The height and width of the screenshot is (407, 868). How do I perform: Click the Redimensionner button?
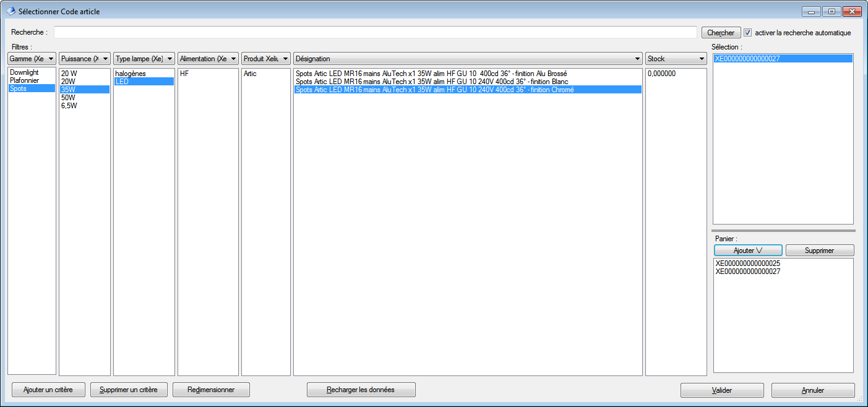click(x=211, y=390)
